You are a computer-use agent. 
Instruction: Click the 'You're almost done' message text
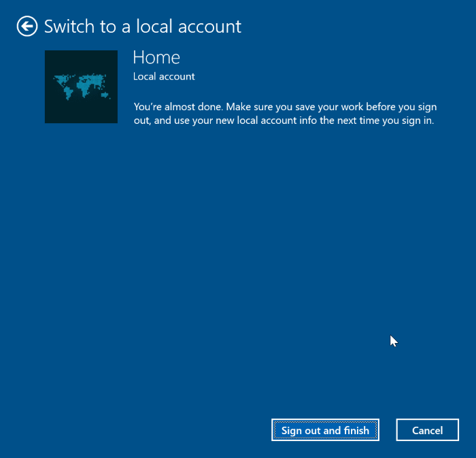[285, 114]
